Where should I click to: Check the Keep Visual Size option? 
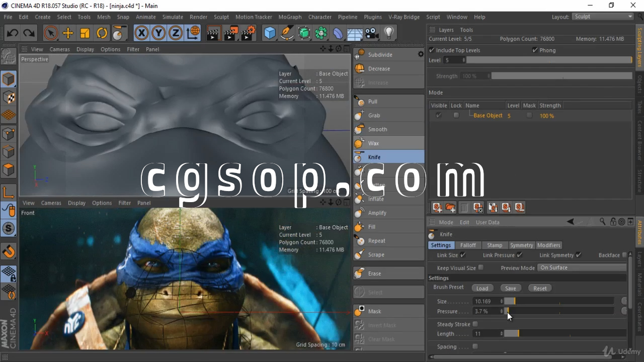(x=481, y=268)
